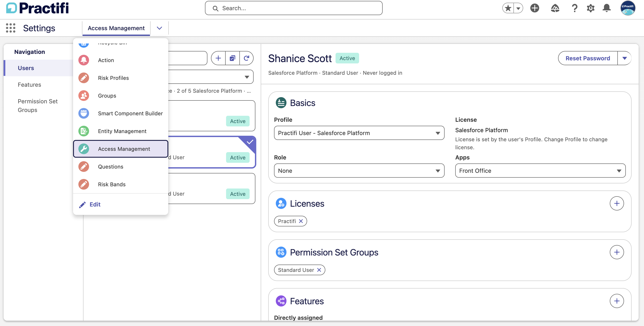This screenshot has width=644, height=326.
Task: Open Risk Bands menu item
Action: 121,184
